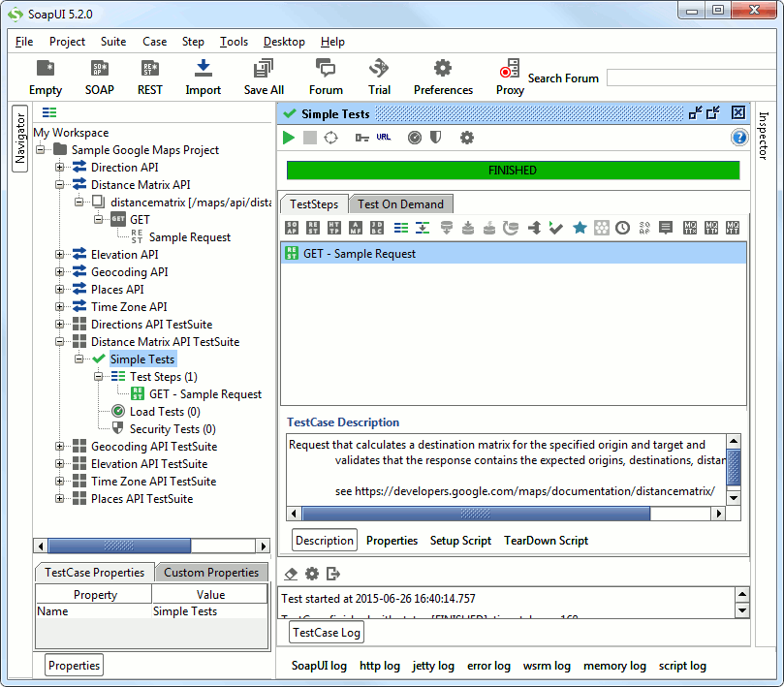The height and width of the screenshot is (687, 784).
Task: Create an Empty project from toolbar
Action: (46, 78)
